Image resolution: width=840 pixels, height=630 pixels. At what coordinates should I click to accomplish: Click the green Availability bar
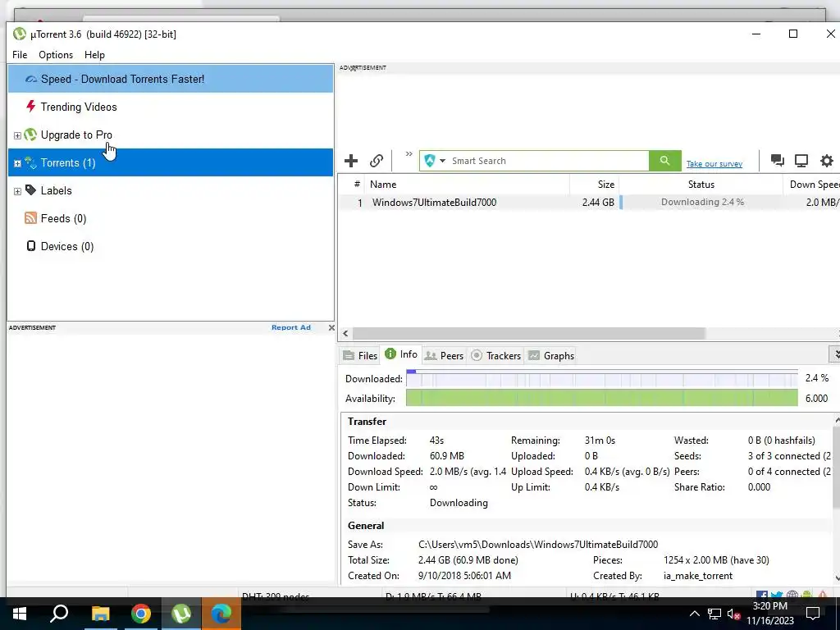coord(601,398)
